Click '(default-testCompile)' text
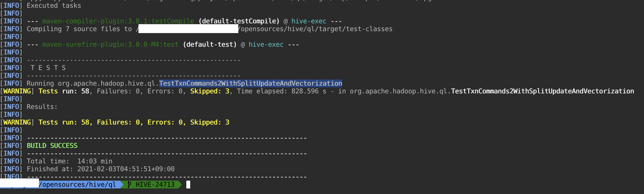 tap(239, 21)
